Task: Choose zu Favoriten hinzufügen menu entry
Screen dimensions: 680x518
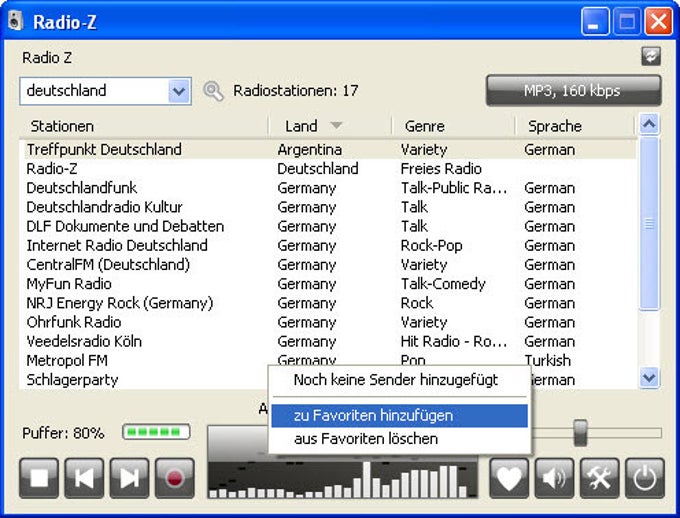Action: click(399, 416)
